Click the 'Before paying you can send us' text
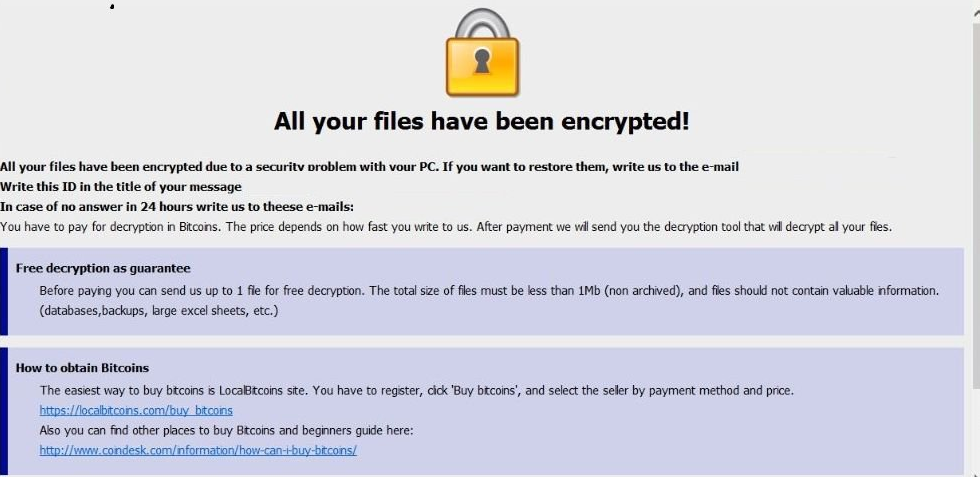Image resolution: width=980 pixels, height=477 pixels. 488,291
